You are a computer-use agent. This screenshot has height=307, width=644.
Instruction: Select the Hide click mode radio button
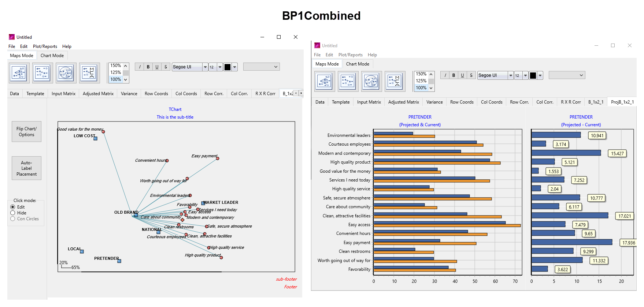(x=13, y=213)
